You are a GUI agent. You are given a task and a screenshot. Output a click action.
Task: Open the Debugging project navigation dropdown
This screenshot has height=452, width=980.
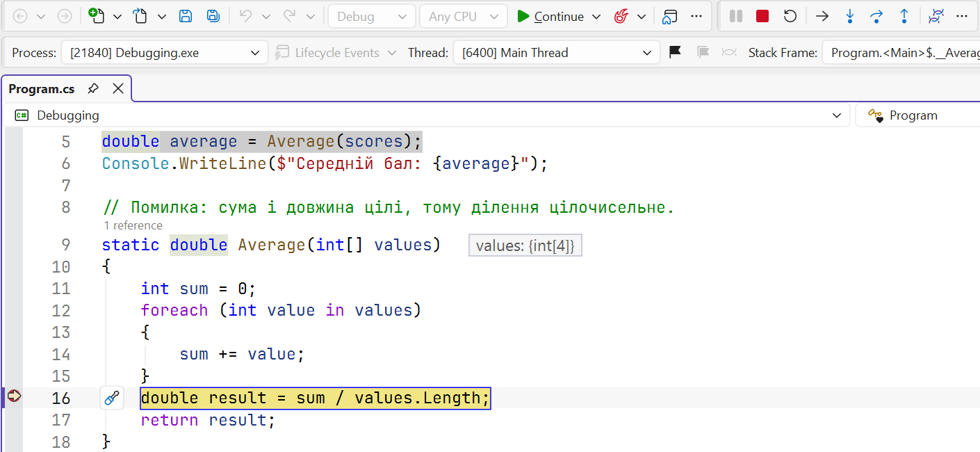click(427, 115)
